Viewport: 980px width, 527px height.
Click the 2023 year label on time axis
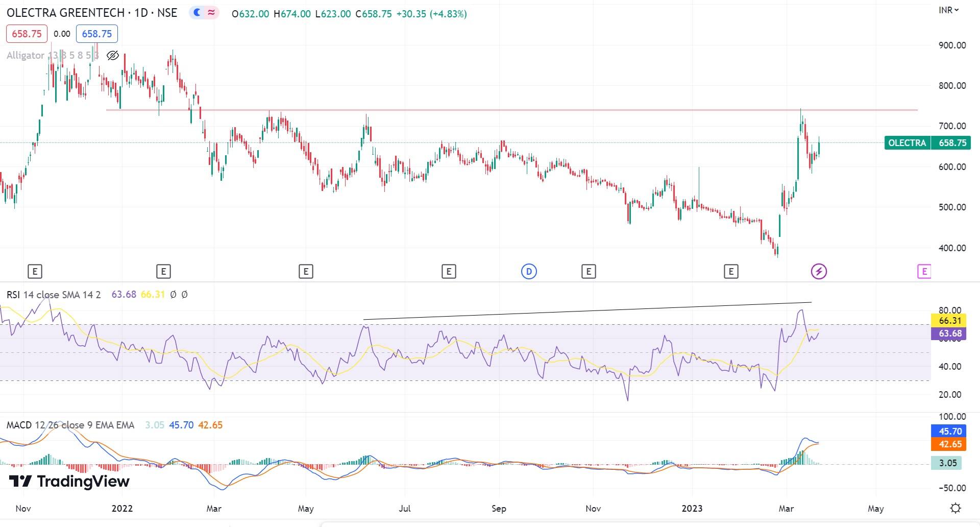coord(692,508)
